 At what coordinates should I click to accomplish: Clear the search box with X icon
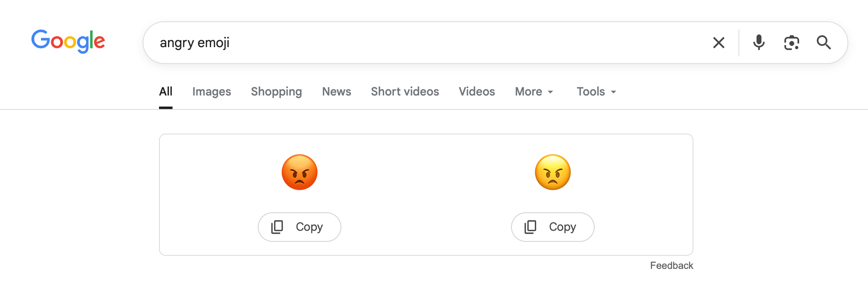tap(718, 43)
